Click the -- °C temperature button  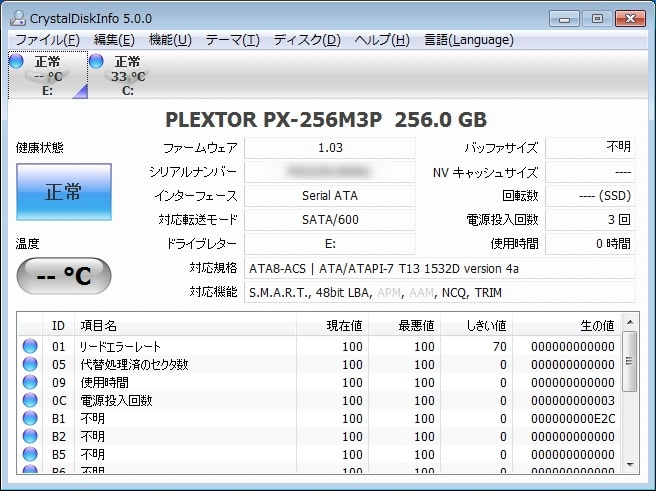tap(64, 276)
